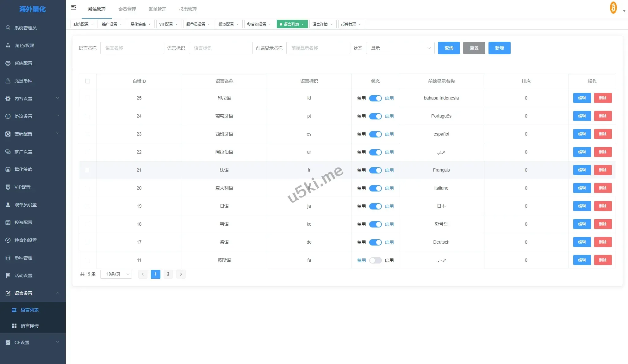This screenshot has width=628, height=364.
Task: Tick the checkbox for the 法语 row
Action: click(x=87, y=170)
